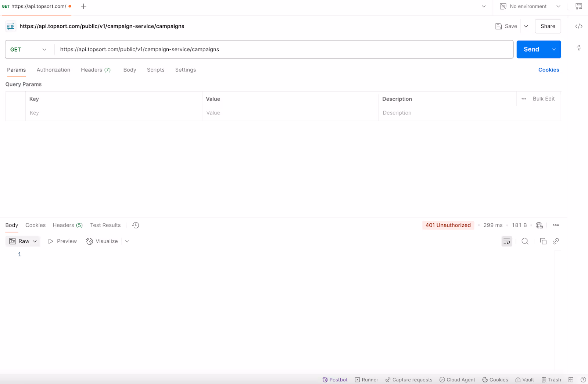The height and width of the screenshot is (384, 588).
Task: Open the response Headers (5) tab
Action: (x=68, y=225)
